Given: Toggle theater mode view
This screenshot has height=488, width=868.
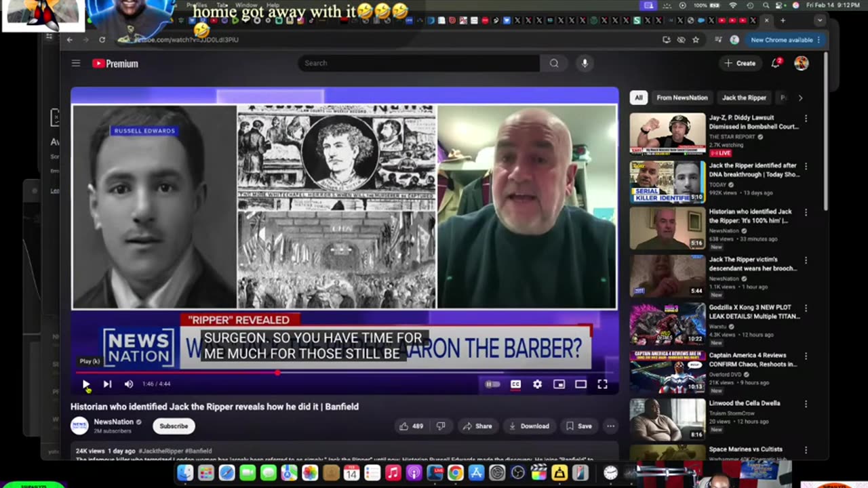Looking at the screenshot, I should [580, 384].
